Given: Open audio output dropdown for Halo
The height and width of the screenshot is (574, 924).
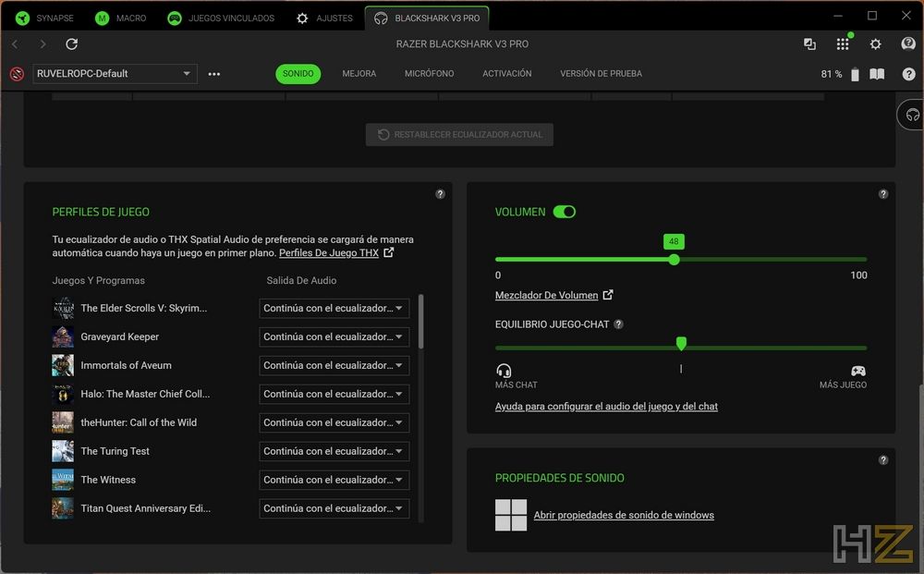Looking at the screenshot, I should click(334, 395).
